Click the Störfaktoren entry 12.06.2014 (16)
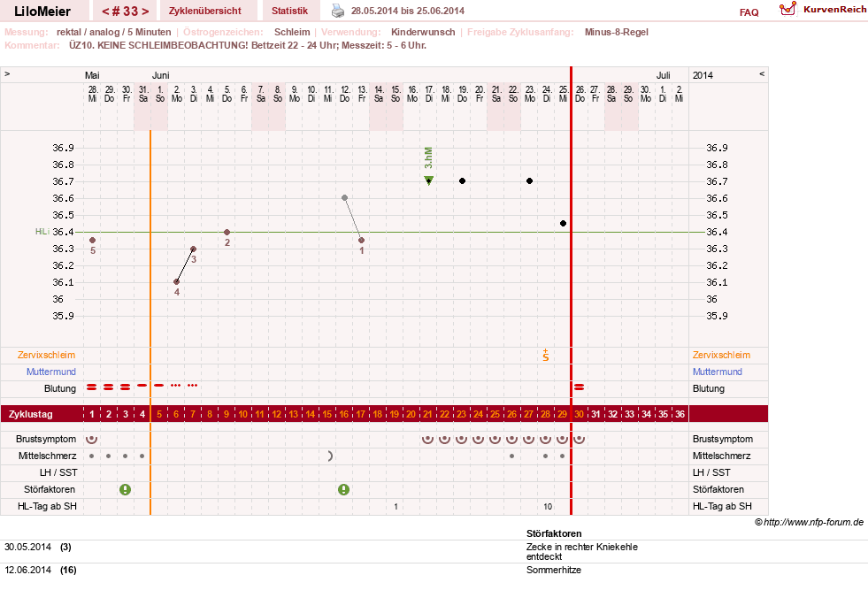 pos(41,570)
